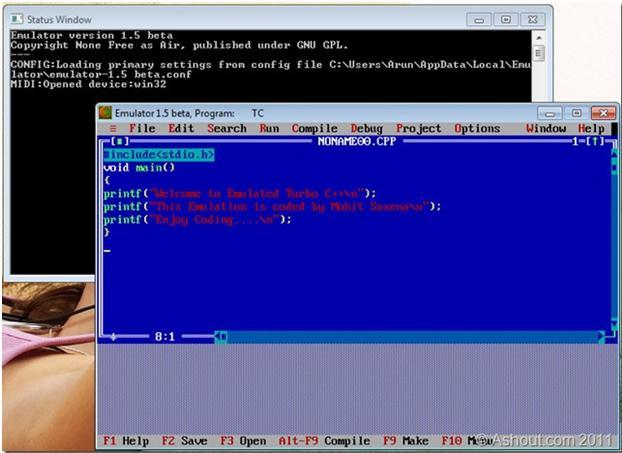Click the horizontal scrollbar left arrow
Viewport: 622px width, 453px height.
point(218,337)
